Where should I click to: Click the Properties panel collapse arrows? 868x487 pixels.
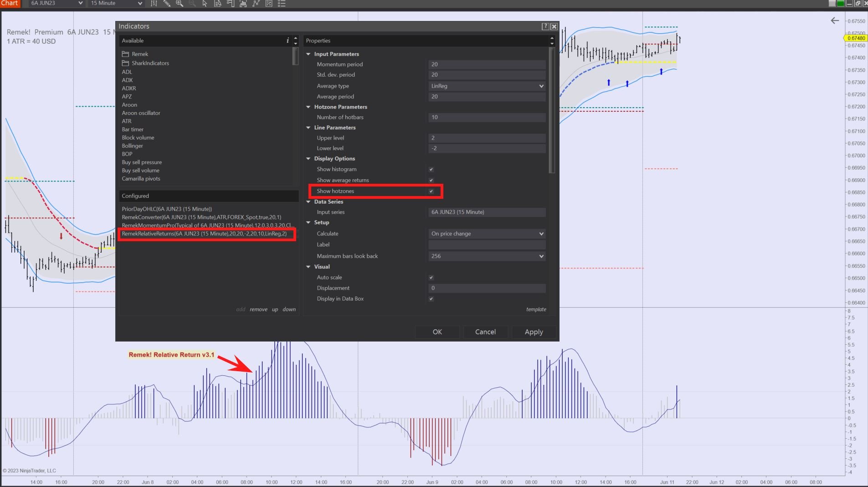[x=552, y=41]
